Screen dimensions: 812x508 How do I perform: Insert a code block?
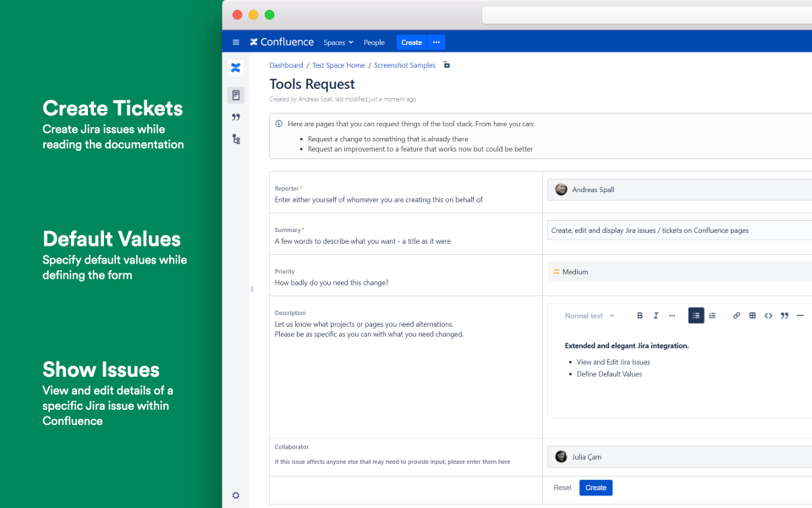click(x=768, y=314)
